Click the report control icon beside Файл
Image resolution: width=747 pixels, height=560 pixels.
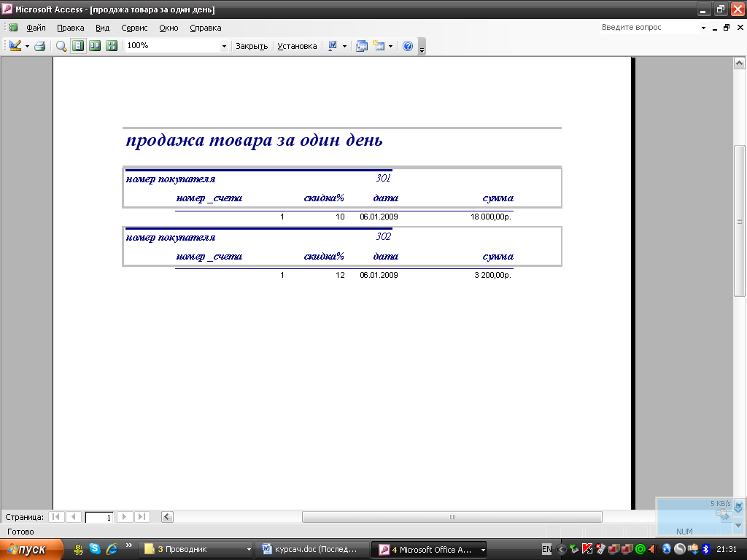click(13, 28)
